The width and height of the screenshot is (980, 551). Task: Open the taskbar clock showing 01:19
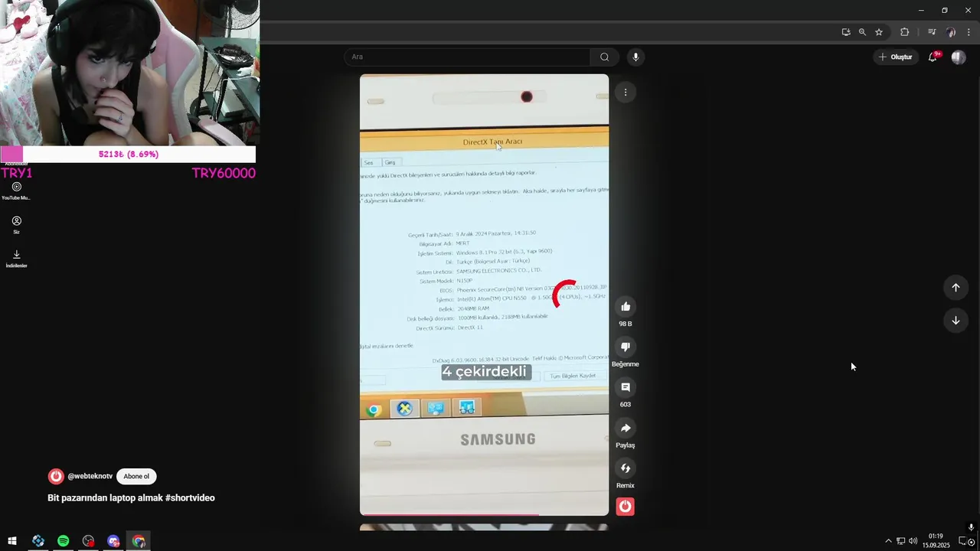pyautogui.click(x=936, y=541)
